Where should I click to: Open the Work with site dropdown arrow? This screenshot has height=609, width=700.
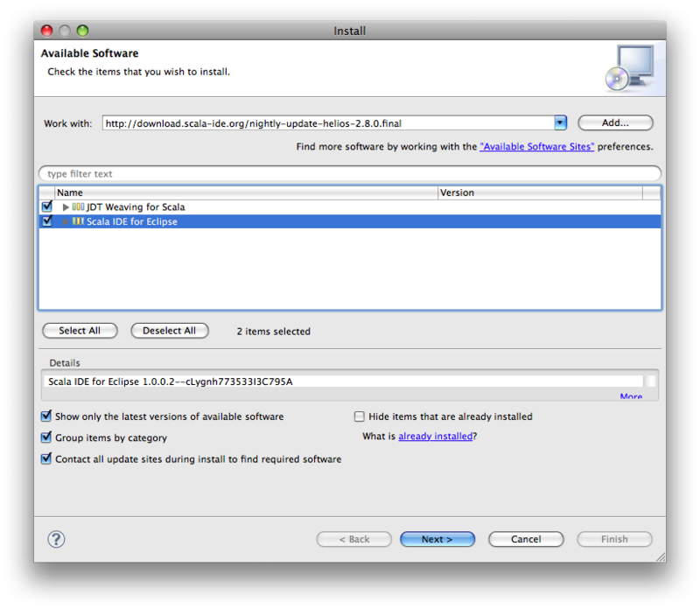point(560,122)
